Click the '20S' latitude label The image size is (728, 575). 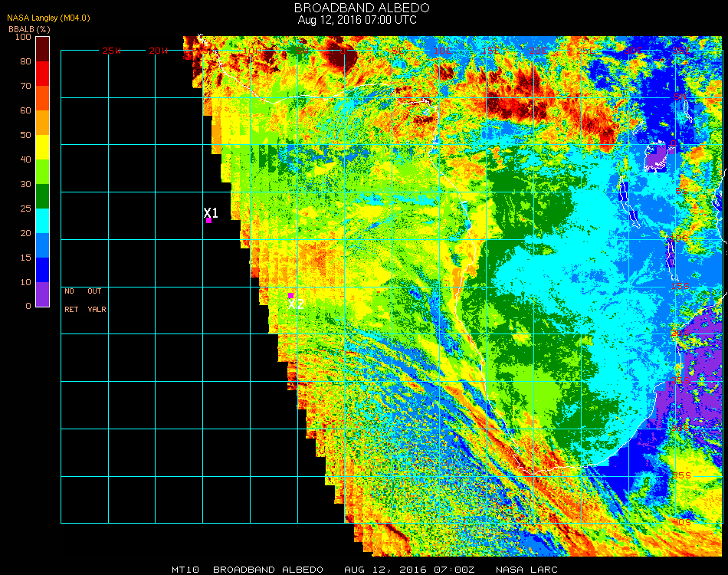[x=680, y=334]
